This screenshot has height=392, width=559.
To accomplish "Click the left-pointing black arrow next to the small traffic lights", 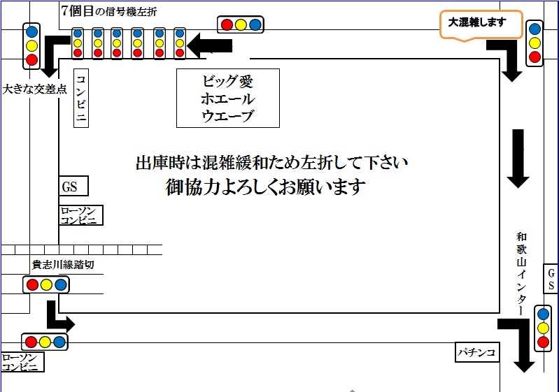I will click(x=210, y=45).
